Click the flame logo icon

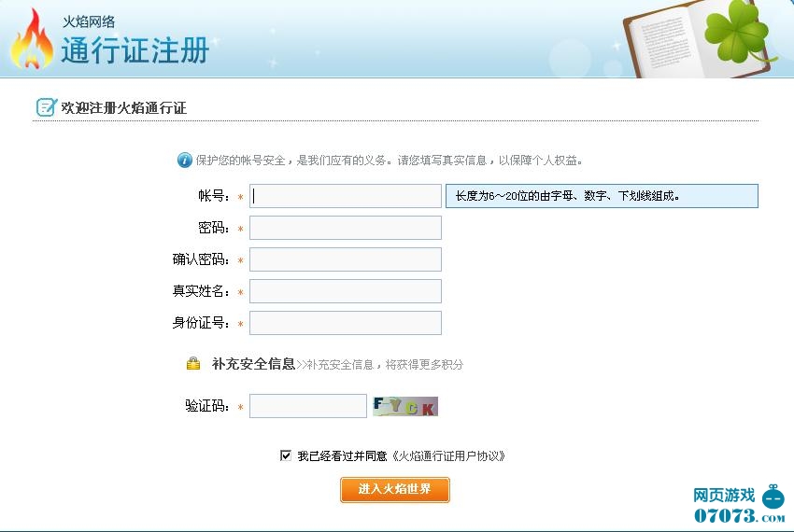click(x=31, y=40)
